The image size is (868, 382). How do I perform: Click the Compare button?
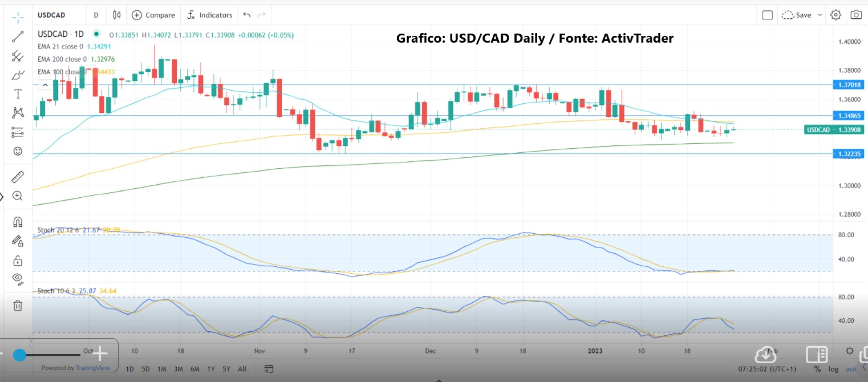(x=153, y=15)
